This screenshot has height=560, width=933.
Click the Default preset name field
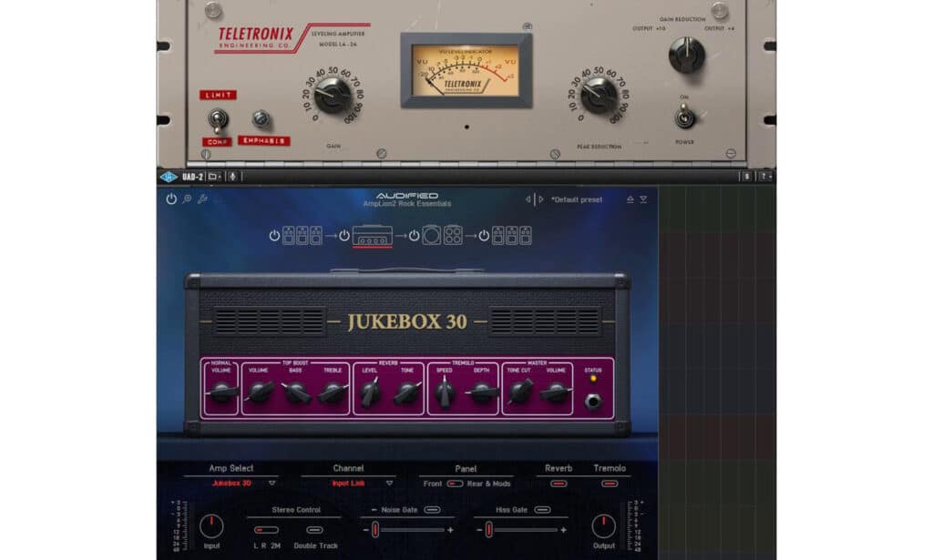[x=577, y=199]
